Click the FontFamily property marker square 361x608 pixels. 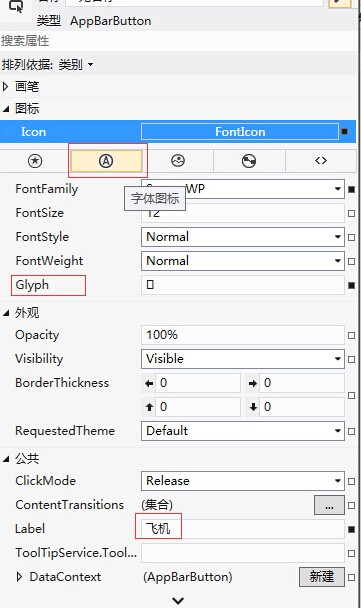coord(352,190)
